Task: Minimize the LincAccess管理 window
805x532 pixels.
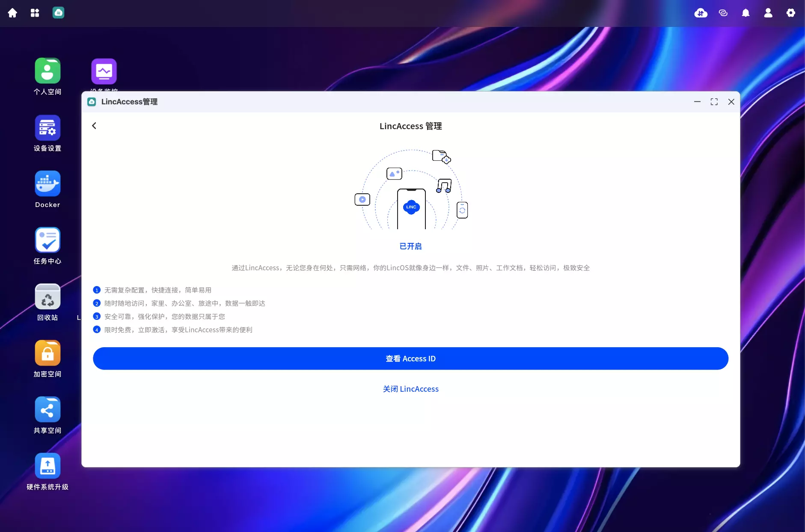Action: coord(697,102)
